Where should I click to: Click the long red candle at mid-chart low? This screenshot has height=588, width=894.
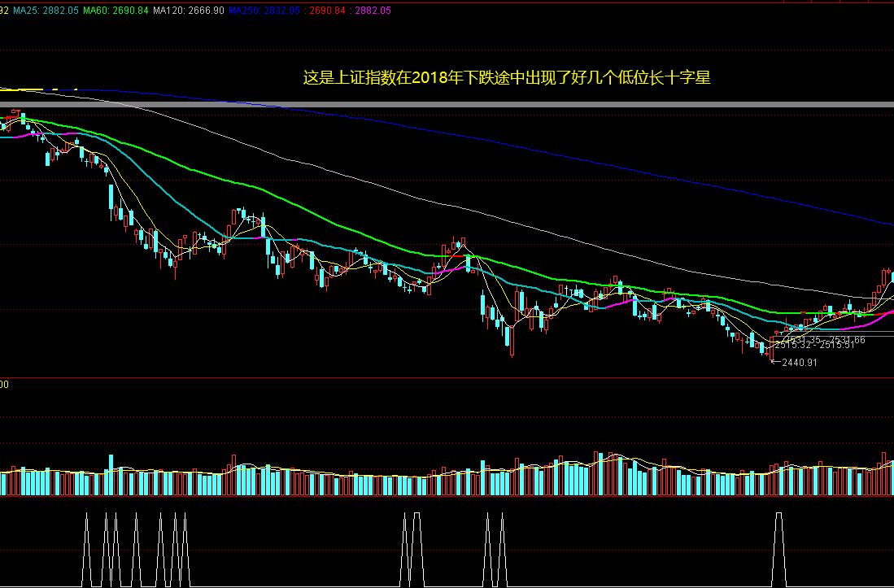(x=512, y=340)
